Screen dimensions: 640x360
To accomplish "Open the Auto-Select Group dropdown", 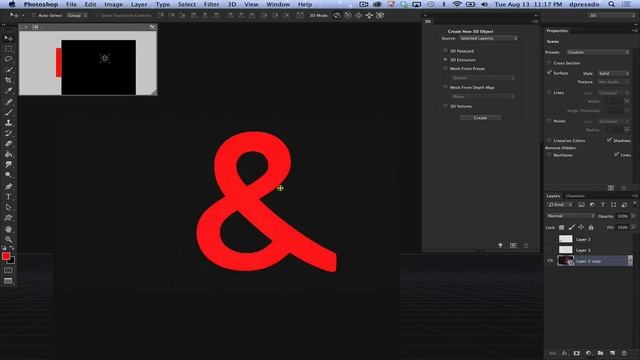I will pyautogui.click(x=77, y=16).
